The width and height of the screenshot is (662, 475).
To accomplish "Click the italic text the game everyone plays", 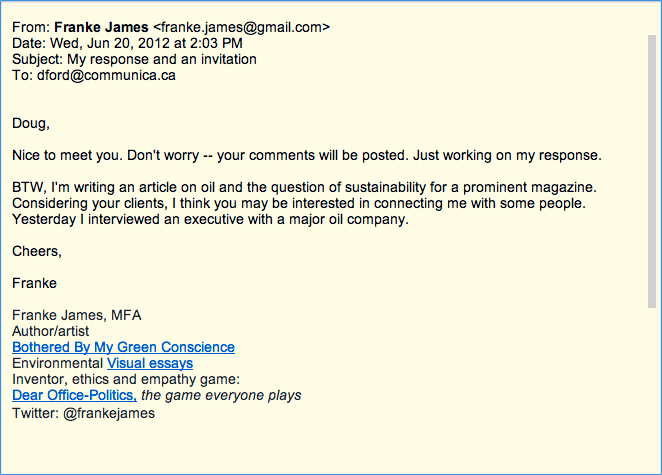I will 221,395.
